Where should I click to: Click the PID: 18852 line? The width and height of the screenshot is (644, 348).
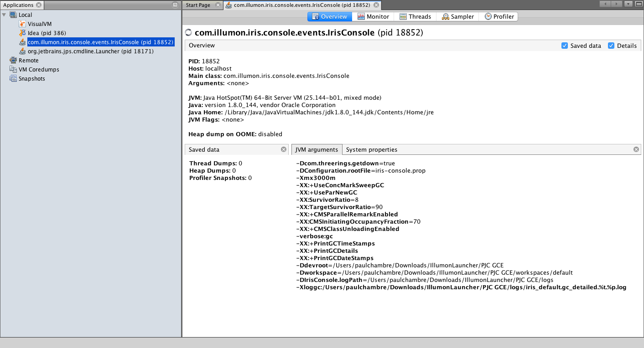click(x=204, y=61)
